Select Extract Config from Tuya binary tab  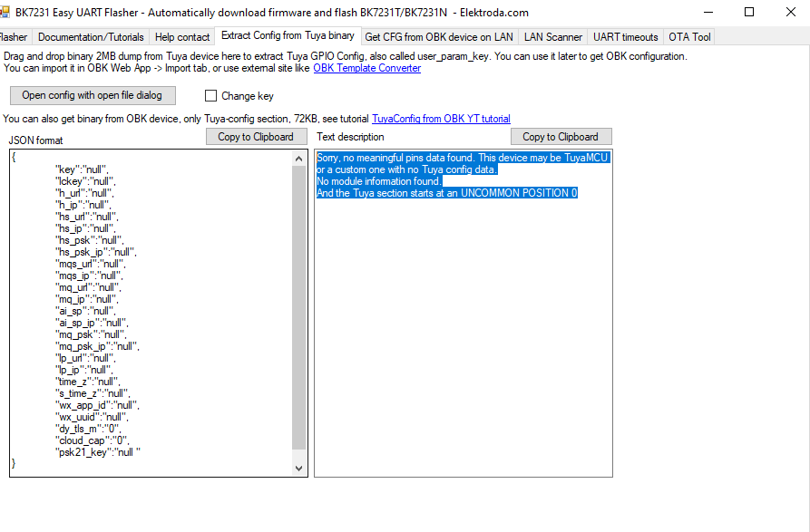tap(288, 35)
